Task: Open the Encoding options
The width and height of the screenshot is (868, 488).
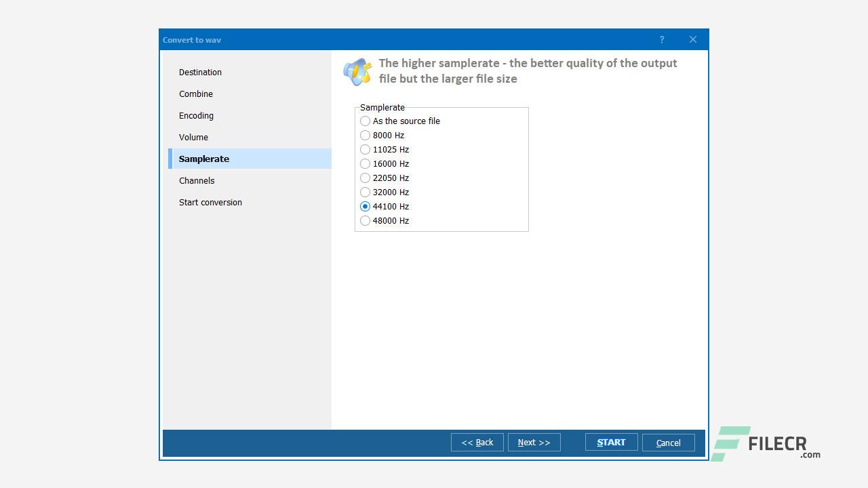Action: [196, 116]
